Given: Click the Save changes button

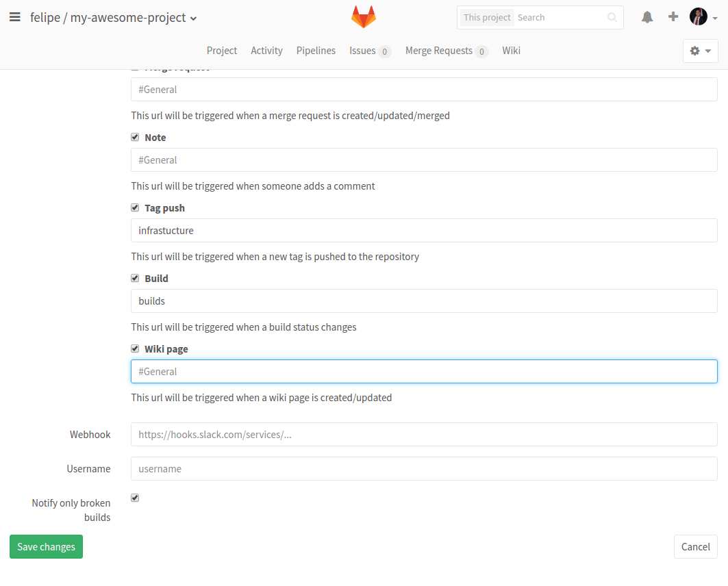Looking at the screenshot, I should [46, 546].
